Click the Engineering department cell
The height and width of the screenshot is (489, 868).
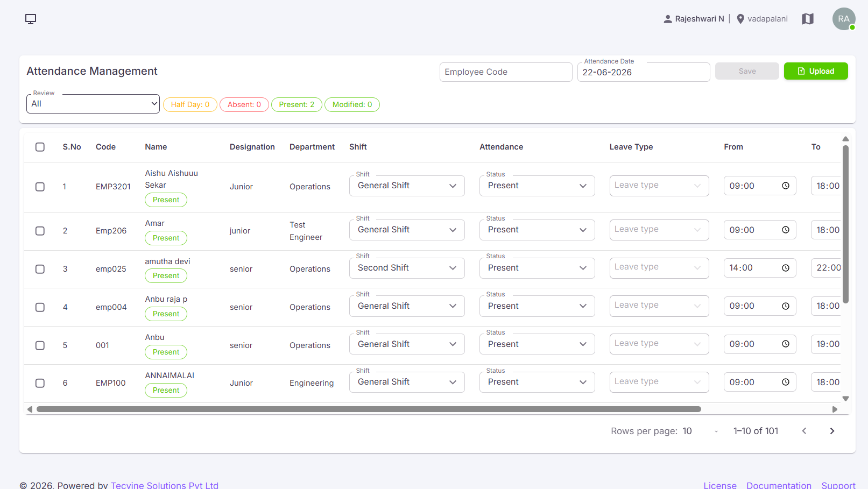coord(312,383)
